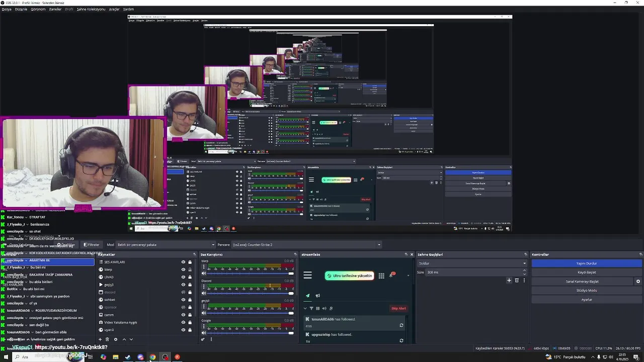Open virtual camera settings gear

(x=638, y=282)
